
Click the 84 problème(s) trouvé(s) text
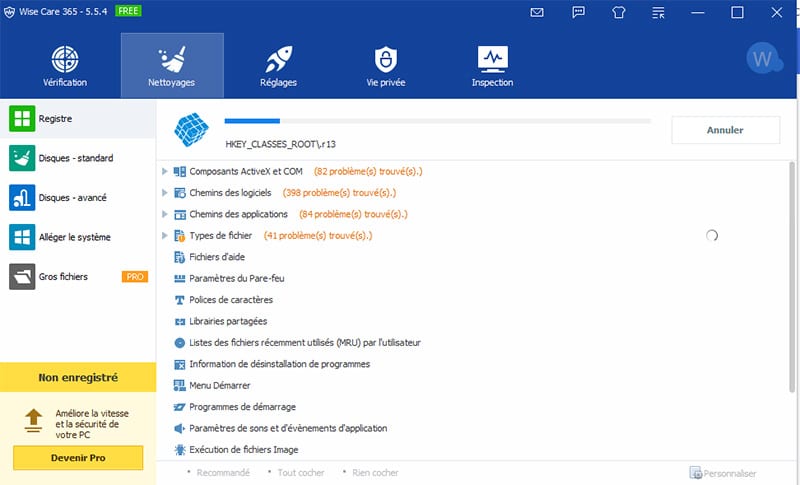pyautogui.click(x=354, y=214)
